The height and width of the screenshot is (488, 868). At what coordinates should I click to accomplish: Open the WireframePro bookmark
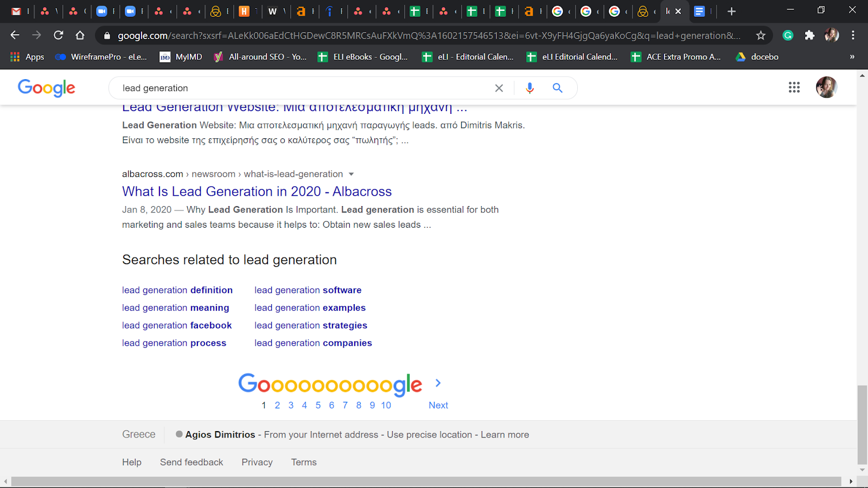click(x=101, y=57)
